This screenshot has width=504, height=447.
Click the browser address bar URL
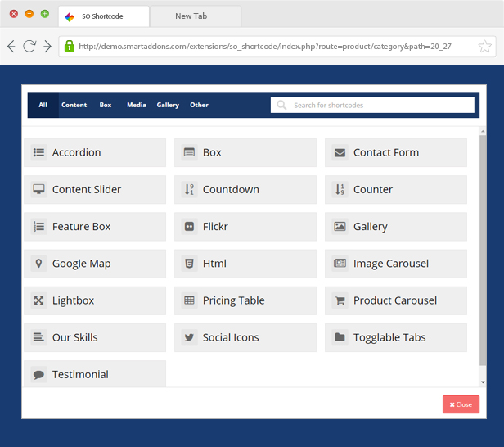(x=265, y=47)
